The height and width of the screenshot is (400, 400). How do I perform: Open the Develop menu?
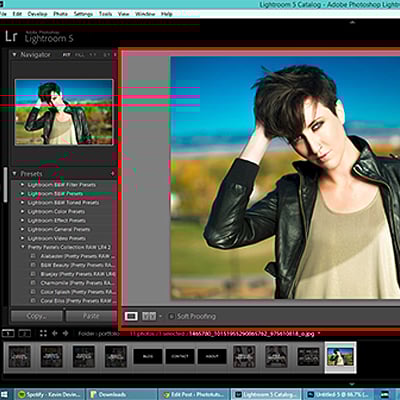tap(37, 14)
